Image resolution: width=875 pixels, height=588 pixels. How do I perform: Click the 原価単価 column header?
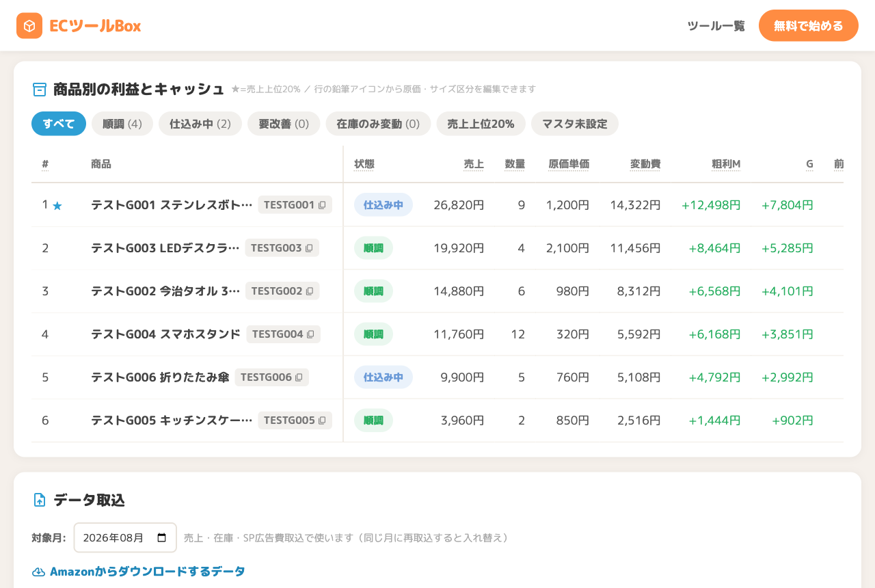click(569, 164)
